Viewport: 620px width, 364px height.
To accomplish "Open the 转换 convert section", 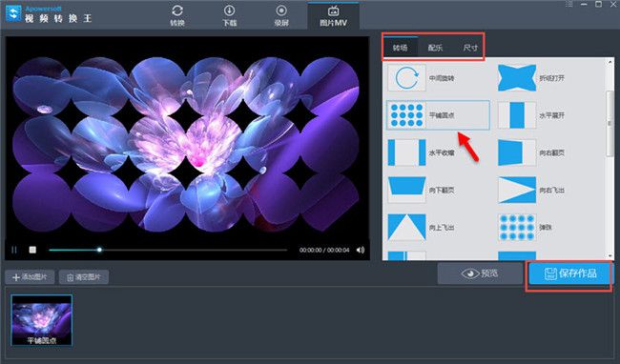I will point(177,16).
